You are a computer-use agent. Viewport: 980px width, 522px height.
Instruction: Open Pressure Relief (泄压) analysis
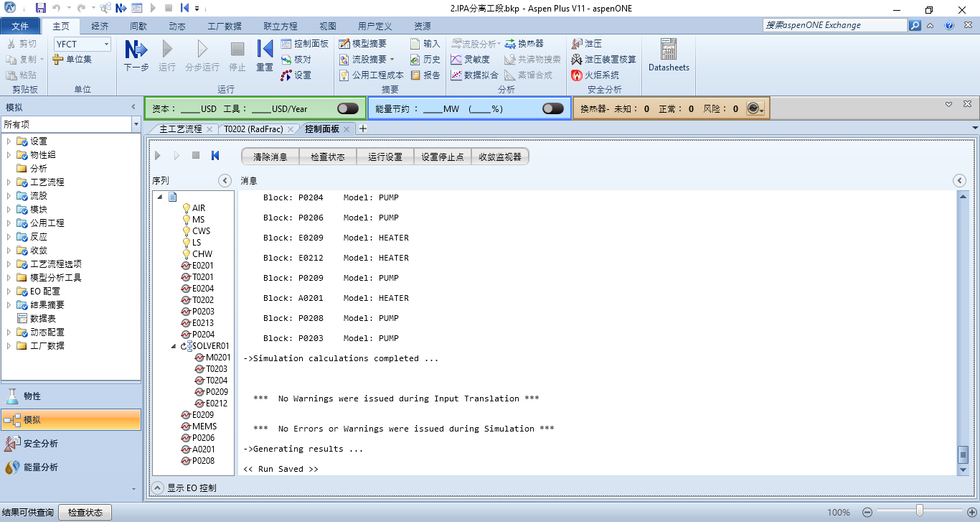click(x=586, y=44)
